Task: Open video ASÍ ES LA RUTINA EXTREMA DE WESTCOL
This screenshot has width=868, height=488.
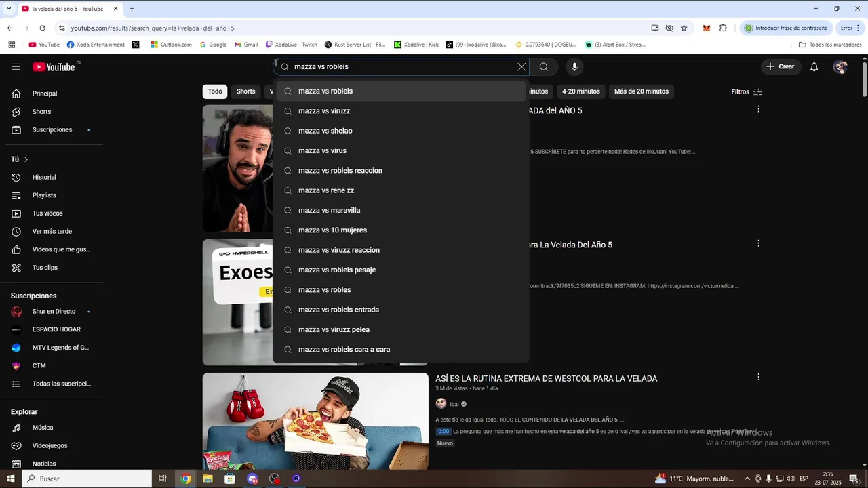Action: pos(547,379)
